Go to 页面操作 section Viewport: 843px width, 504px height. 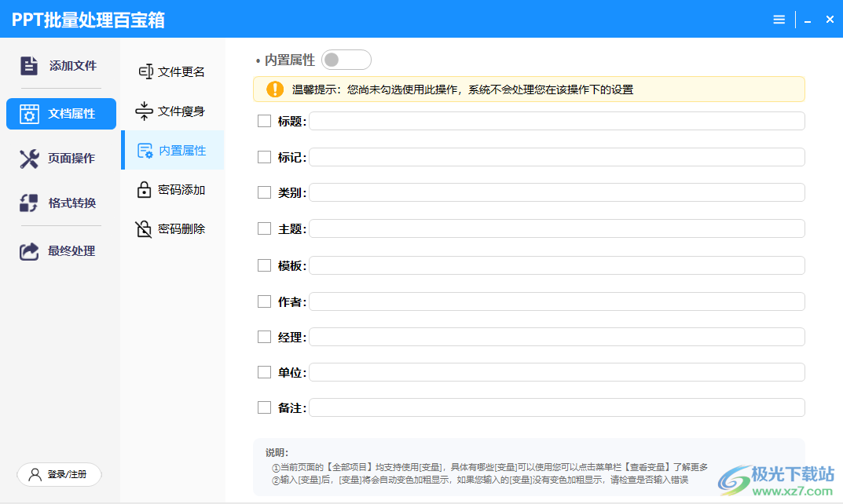(60, 159)
